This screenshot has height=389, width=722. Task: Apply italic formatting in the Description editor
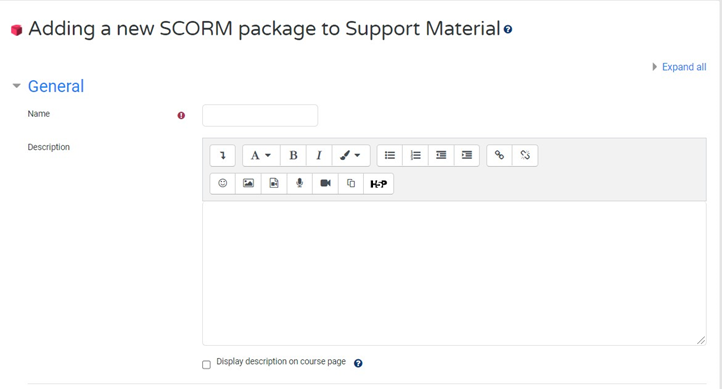coord(319,156)
